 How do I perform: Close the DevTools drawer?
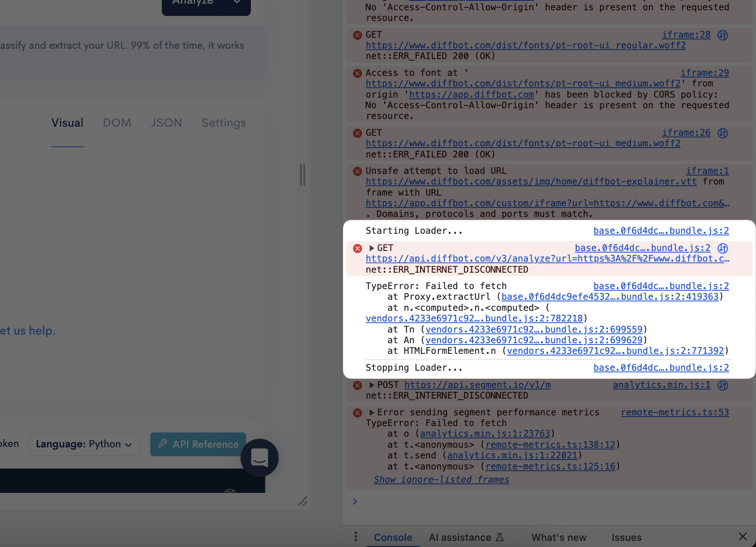[x=742, y=536]
